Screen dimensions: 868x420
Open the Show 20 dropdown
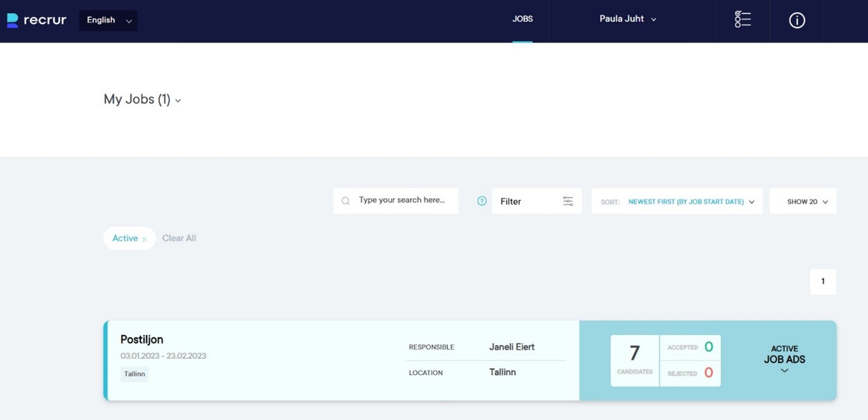click(x=802, y=202)
